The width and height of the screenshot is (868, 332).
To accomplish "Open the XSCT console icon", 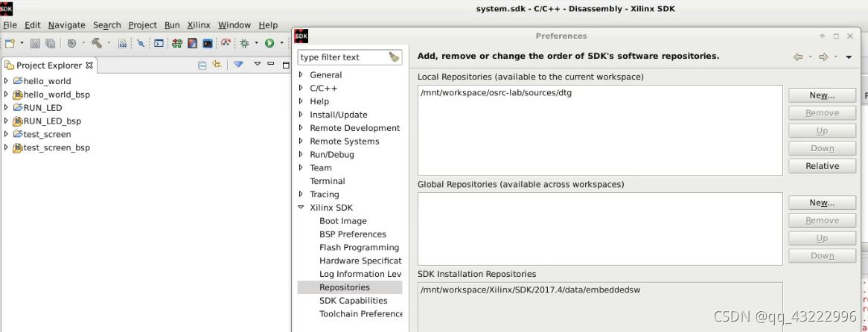I will [x=208, y=43].
